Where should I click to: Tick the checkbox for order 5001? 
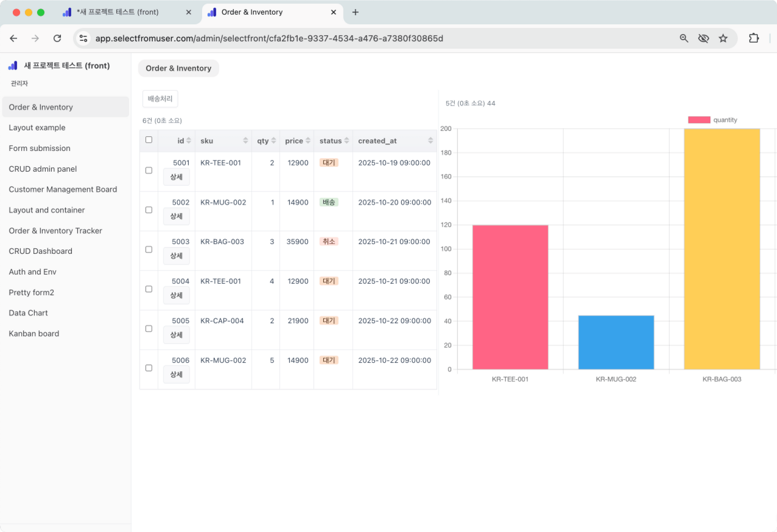[149, 170]
